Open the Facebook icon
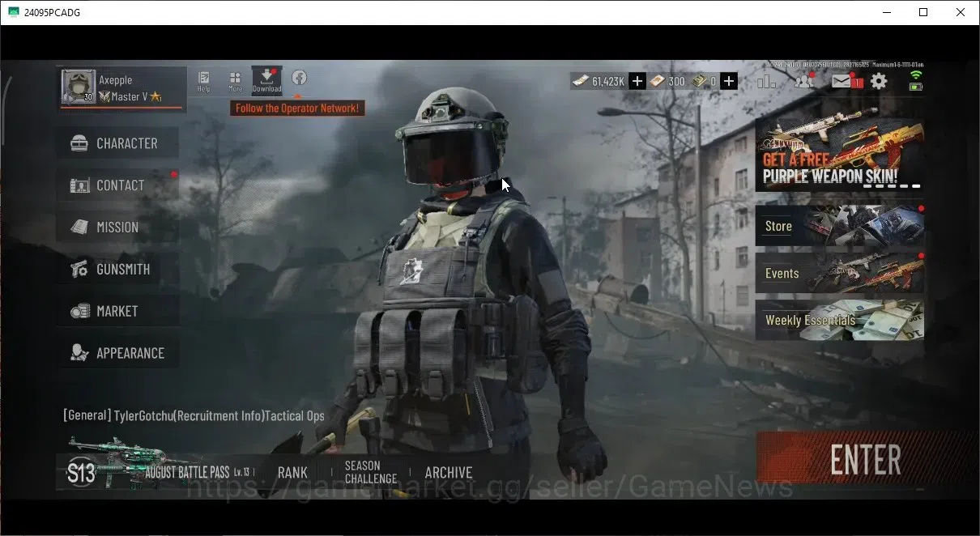Screen dimensions: 980x536 pyautogui.click(x=299, y=78)
